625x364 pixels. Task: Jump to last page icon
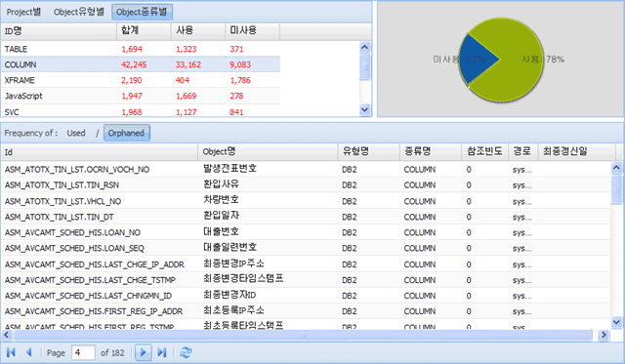(161, 352)
